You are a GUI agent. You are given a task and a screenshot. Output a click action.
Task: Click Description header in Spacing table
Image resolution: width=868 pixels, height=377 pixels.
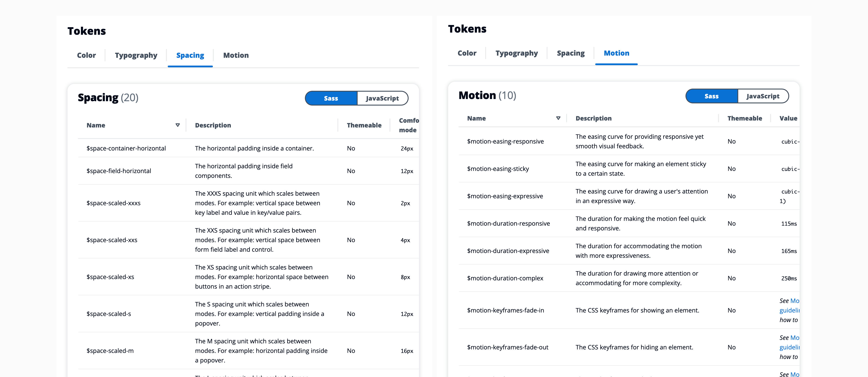[x=213, y=125]
